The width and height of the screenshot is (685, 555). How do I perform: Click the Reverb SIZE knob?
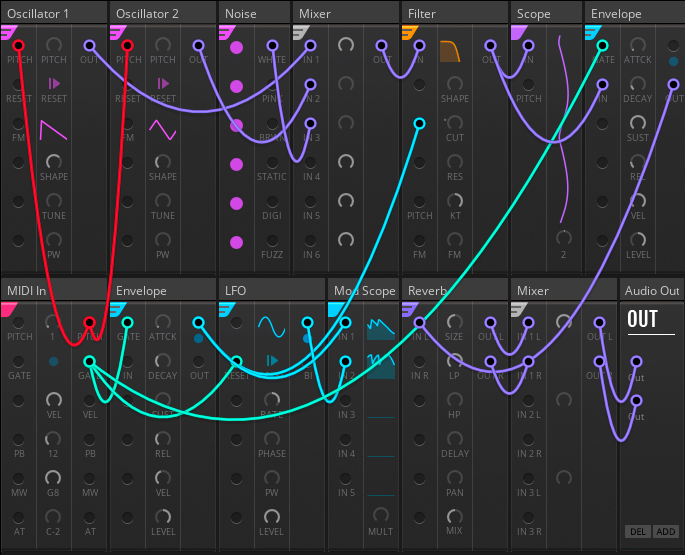click(x=455, y=322)
